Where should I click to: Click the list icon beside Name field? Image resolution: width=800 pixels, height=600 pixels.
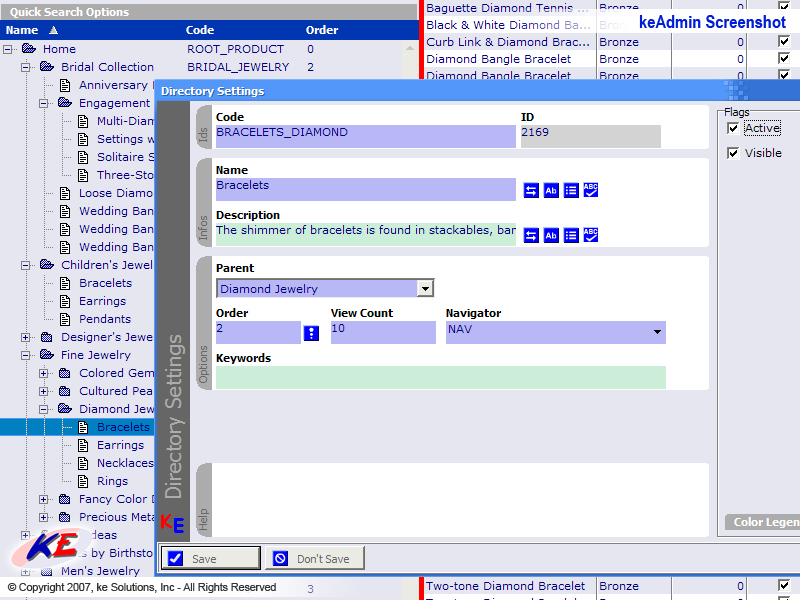coord(571,190)
